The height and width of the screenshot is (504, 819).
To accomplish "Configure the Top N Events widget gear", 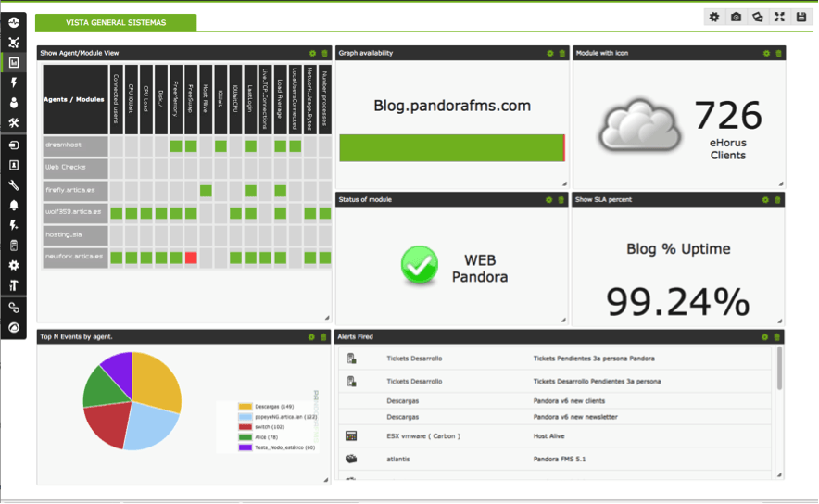I will pyautogui.click(x=311, y=337).
